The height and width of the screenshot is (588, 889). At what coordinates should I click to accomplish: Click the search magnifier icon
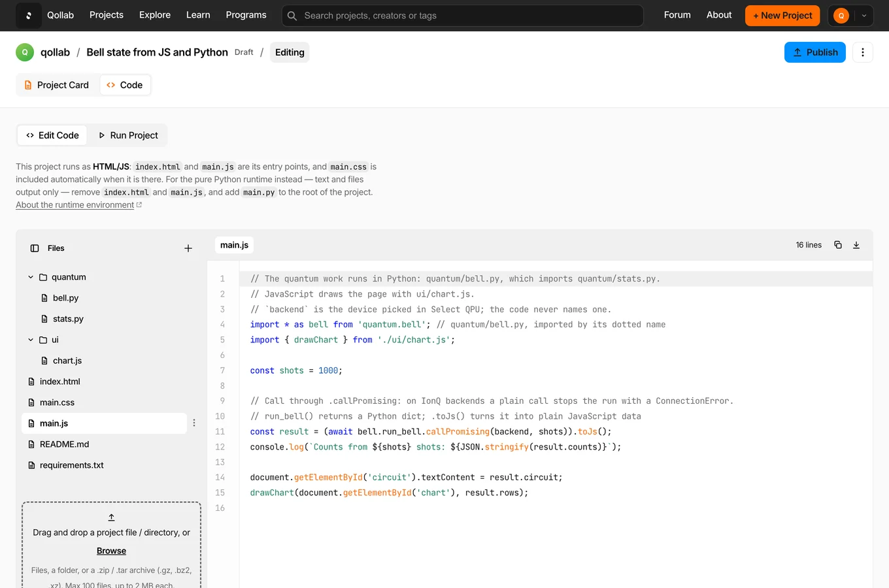(292, 16)
